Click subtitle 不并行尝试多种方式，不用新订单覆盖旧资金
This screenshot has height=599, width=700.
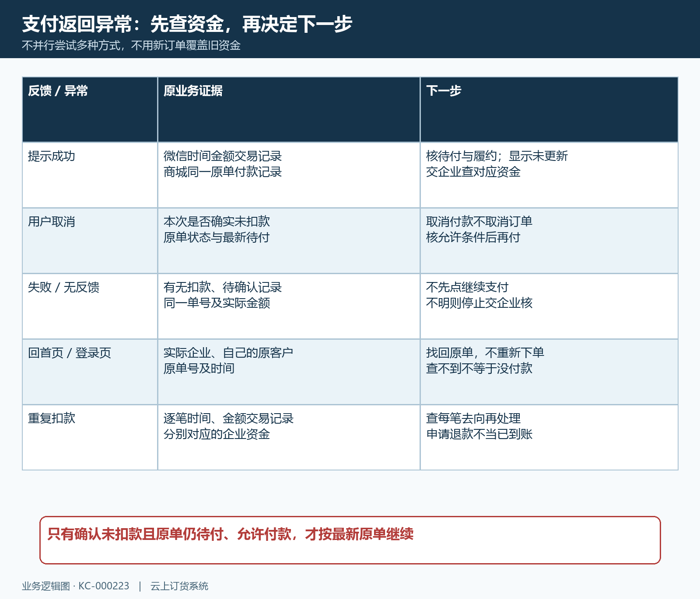[131, 45]
